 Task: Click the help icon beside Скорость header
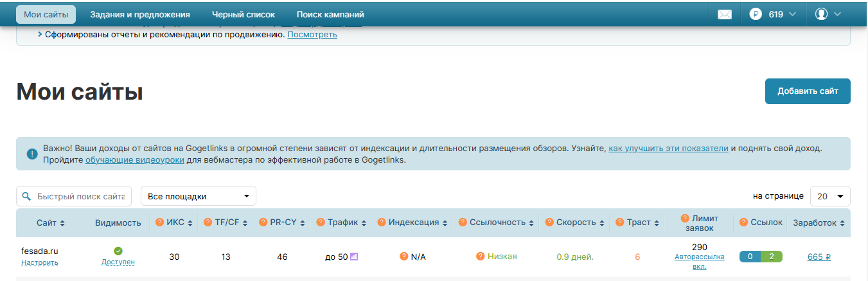click(550, 222)
